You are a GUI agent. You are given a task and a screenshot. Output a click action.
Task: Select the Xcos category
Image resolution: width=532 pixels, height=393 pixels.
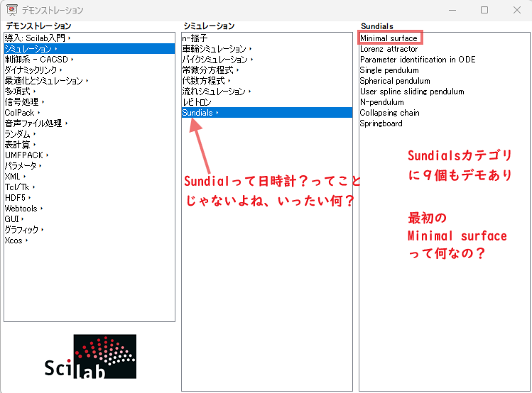pyautogui.click(x=89, y=240)
